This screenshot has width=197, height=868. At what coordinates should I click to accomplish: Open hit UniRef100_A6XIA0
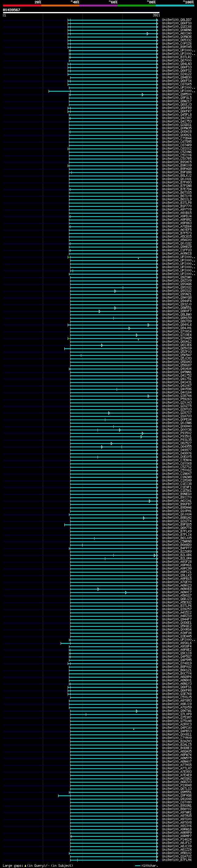tap(177, 33)
